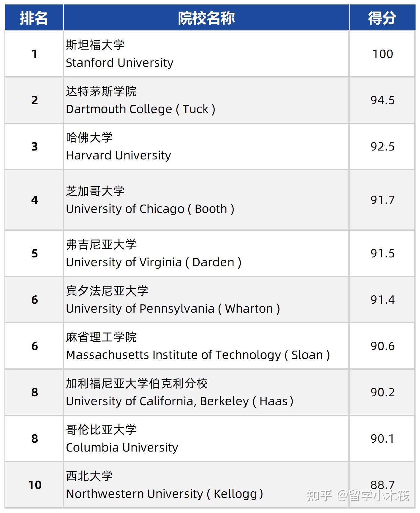Click the Columbia University entry
This screenshot has width=420, height=513.
click(122, 448)
